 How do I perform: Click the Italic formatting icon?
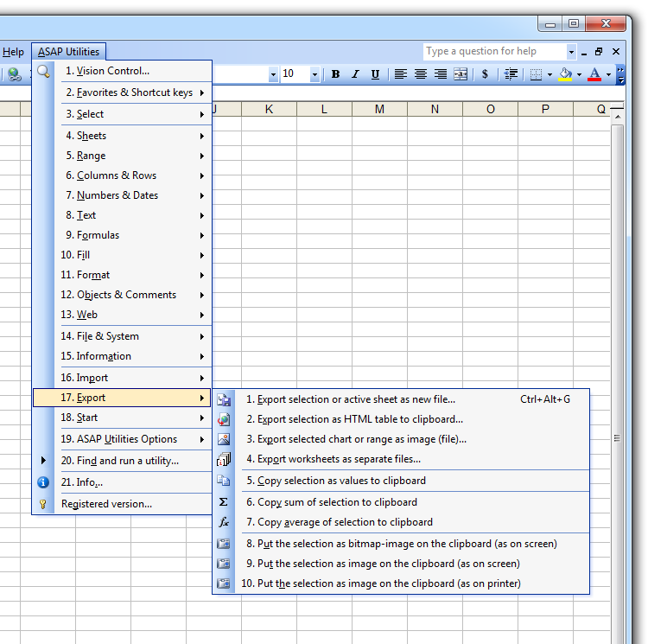tap(355, 74)
